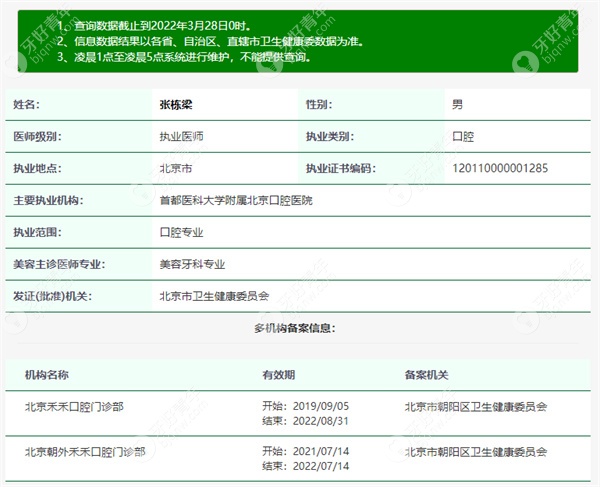The height and width of the screenshot is (487, 600).
Task: Select 首都医科大学附属北京口腔医院 text
Action: pos(236,200)
